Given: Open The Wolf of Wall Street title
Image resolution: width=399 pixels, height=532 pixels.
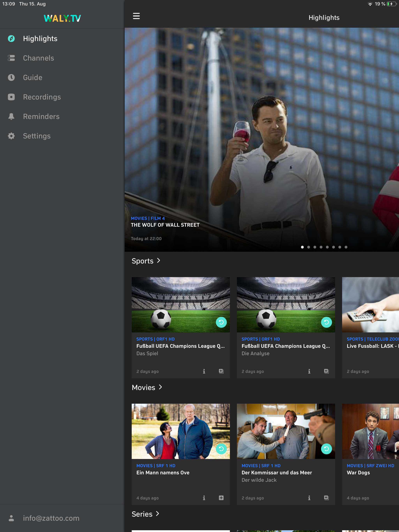Looking at the screenshot, I should pos(165,225).
